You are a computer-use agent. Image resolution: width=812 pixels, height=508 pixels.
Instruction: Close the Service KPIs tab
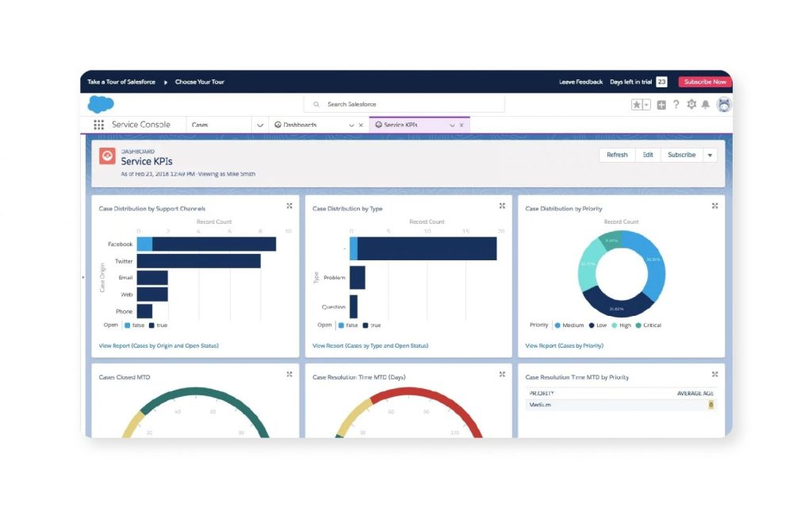pos(462,125)
